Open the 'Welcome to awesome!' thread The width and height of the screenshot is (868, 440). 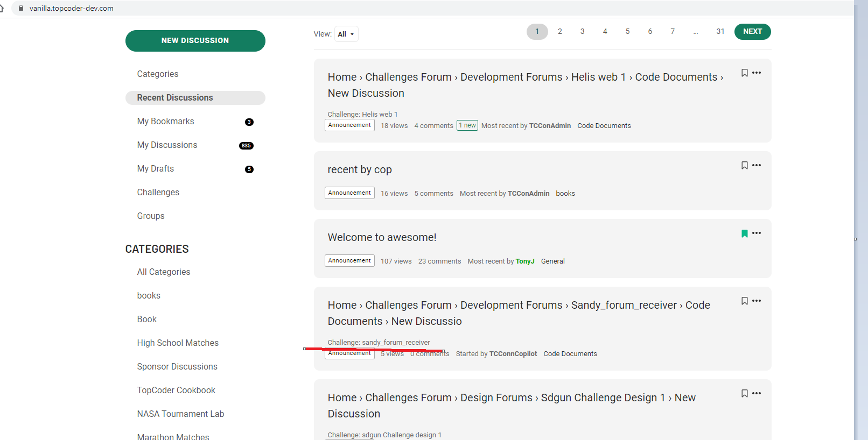click(x=382, y=237)
